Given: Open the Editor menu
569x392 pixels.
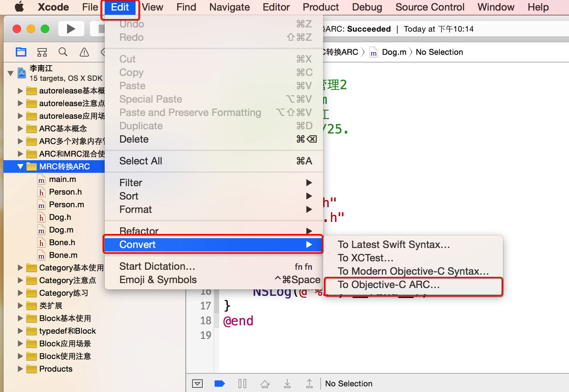Looking at the screenshot, I should 276,7.
